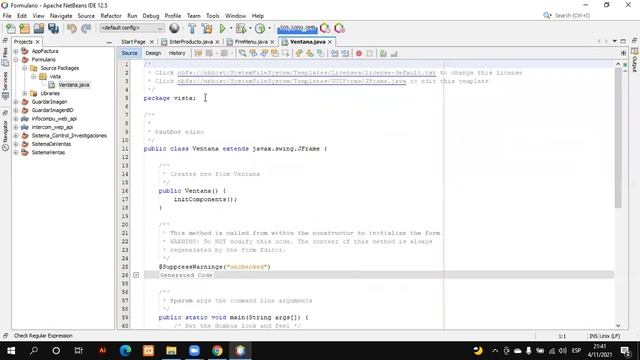Click the Shift Line Right icon
This screenshot has width=640, height=360.
point(345,53)
